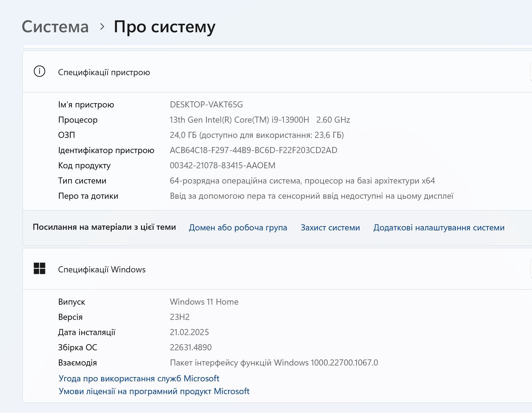
Task: Click the Перо та дотики label
Action: coord(88,196)
